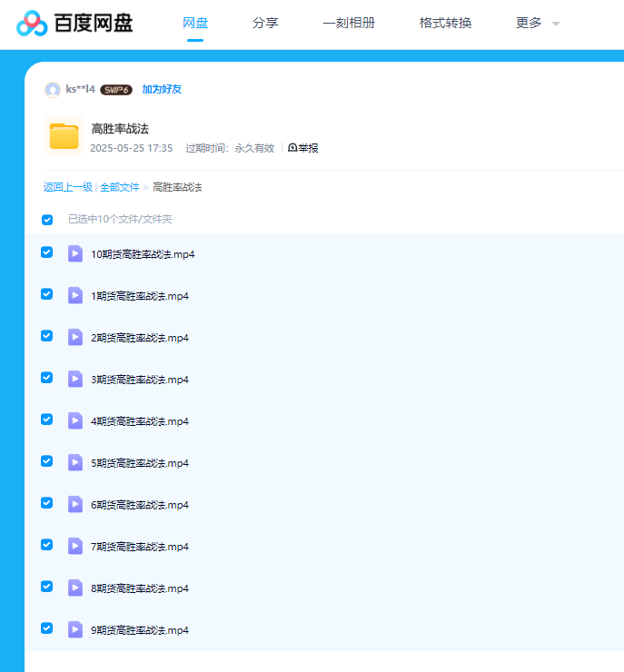Click video icon for 10期货高胜率战法.mp4
Image resolution: width=624 pixels, height=672 pixels.
click(75, 253)
